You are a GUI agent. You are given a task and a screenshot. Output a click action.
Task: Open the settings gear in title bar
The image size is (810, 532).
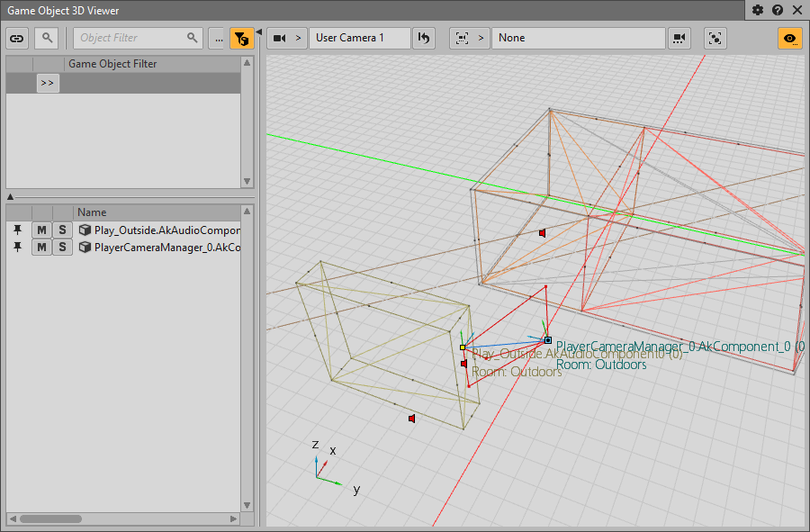[x=758, y=10]
